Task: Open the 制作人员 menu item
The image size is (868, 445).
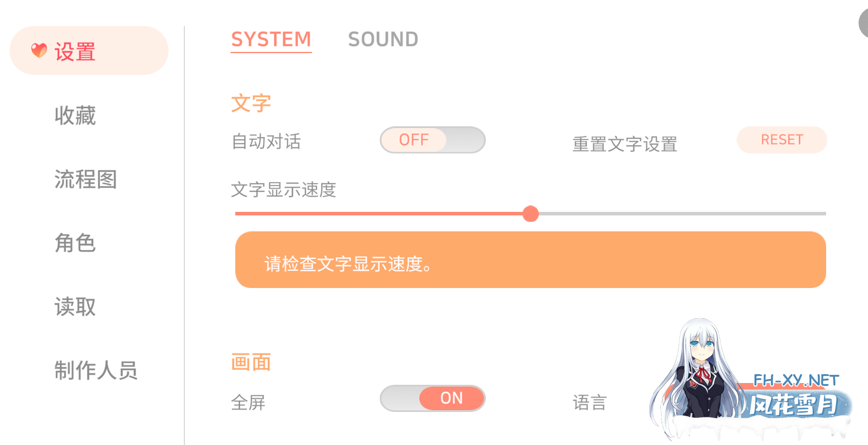Action: tap(96, 371)
